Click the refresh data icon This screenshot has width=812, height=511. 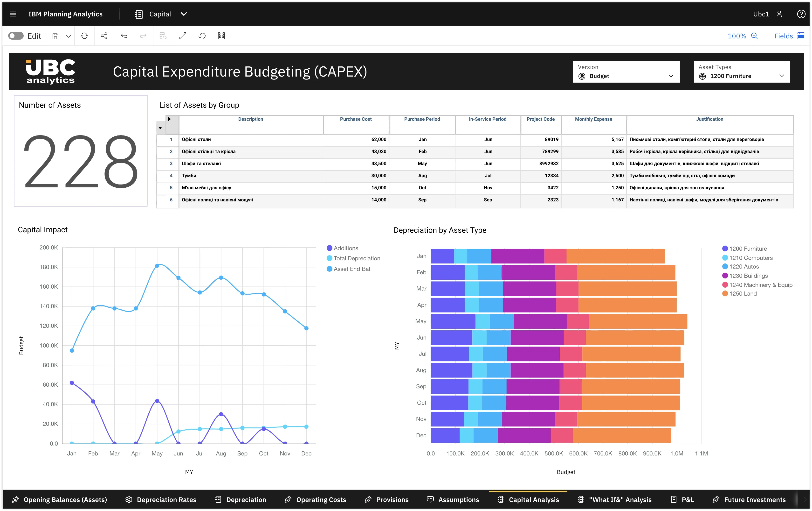(x=84, y=36)
